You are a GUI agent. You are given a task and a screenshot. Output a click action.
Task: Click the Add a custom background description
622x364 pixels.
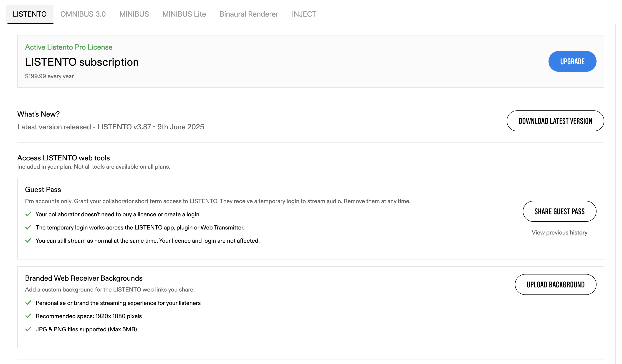pyautogui.click(x=110, y=289)
